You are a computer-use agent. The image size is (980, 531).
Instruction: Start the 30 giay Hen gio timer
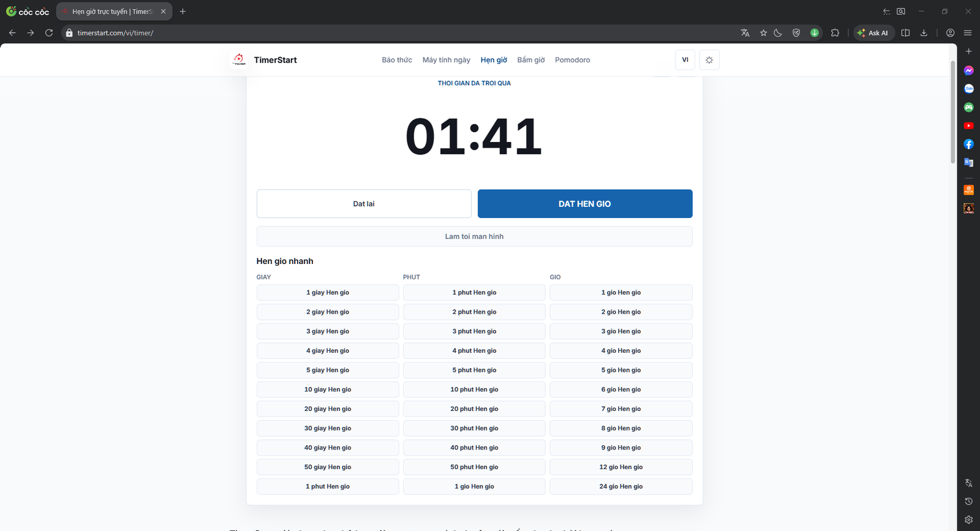click(328, 428)
